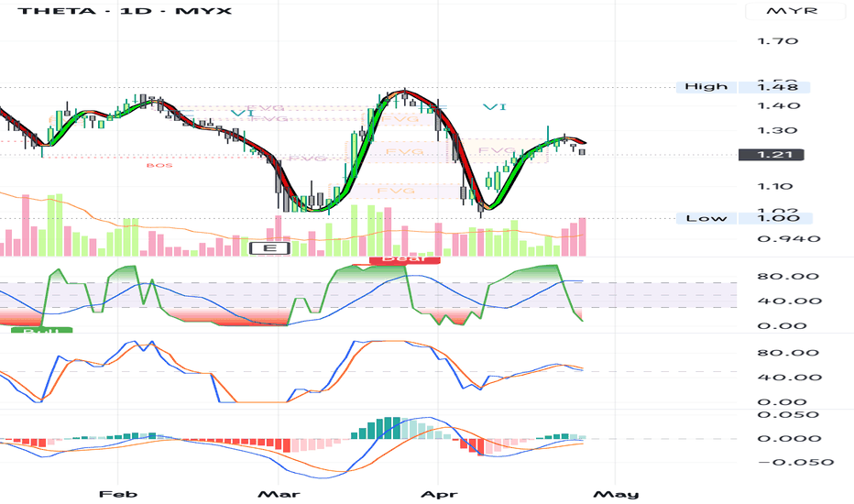Click the red BOS structure label

(159, 165)
